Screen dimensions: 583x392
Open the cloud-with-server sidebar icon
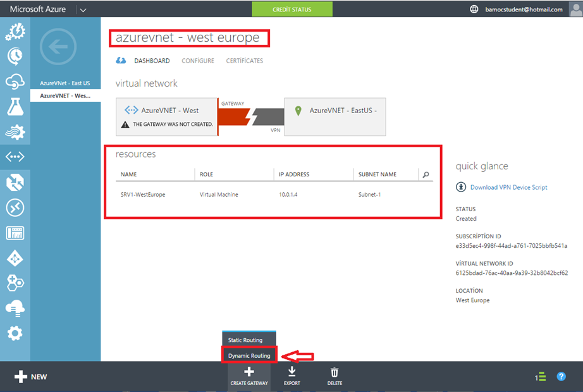[15, 309]
